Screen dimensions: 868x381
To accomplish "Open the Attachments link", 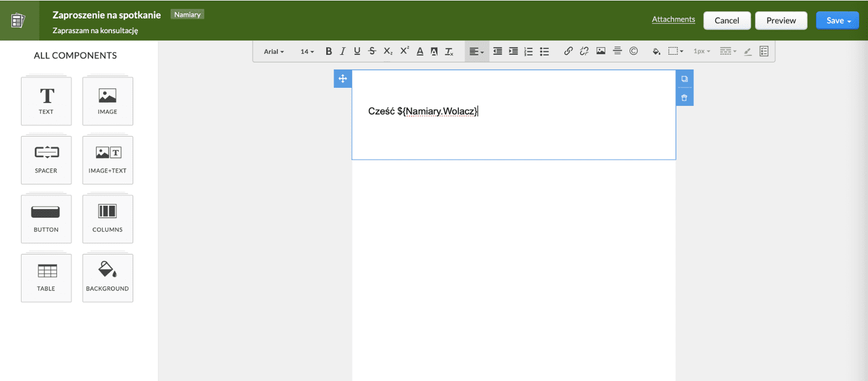I will click(x=673, y=20).
